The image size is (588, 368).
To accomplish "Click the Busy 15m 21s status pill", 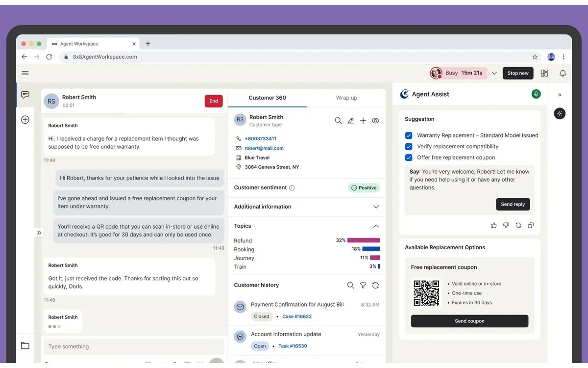I will [459, 73].
